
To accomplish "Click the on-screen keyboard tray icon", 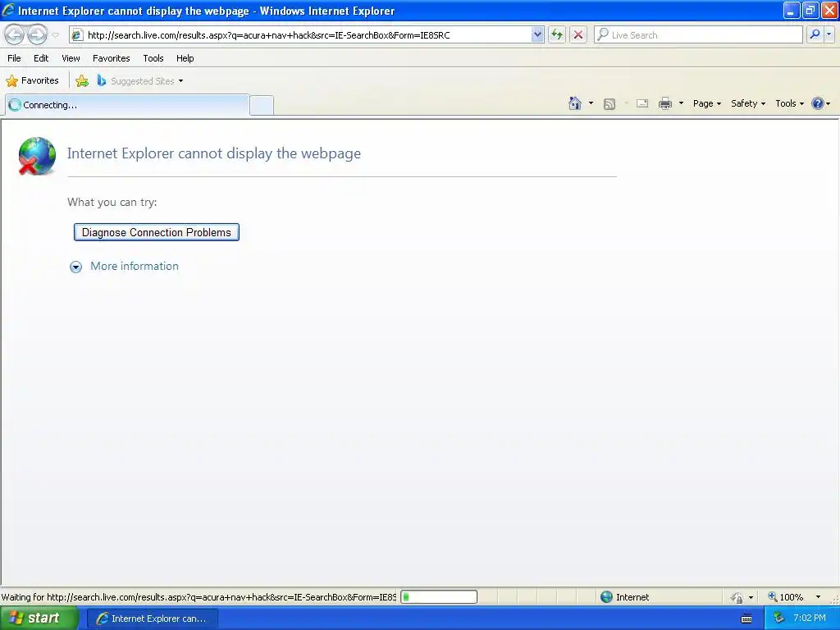I will [x=746, y=619].
